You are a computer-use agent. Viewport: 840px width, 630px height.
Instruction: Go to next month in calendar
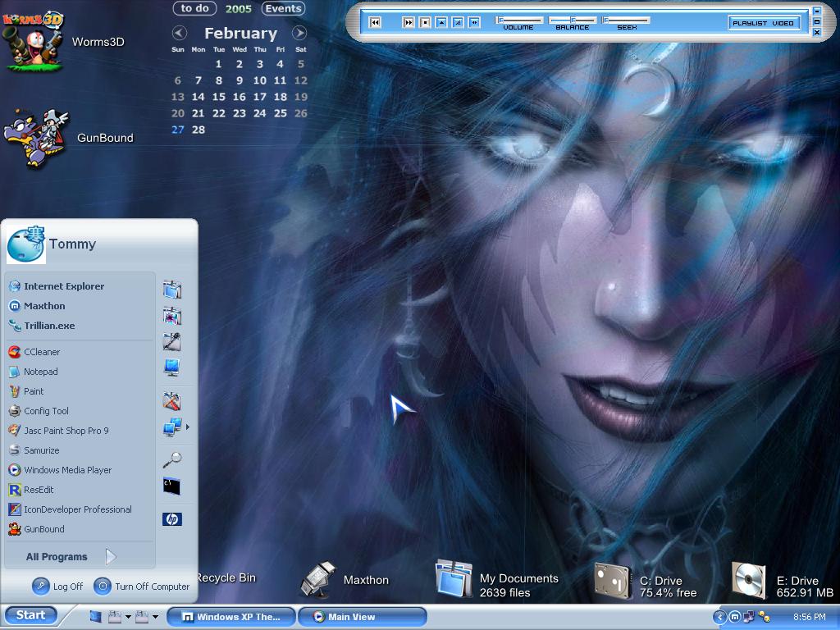point(299,33)
